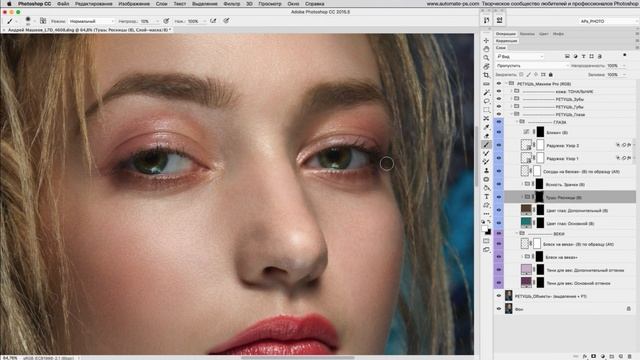The image size is (640, 360).
Task: Click the lock icon on Фон layer
Action: pyautogui.click(x=629, y=309)
